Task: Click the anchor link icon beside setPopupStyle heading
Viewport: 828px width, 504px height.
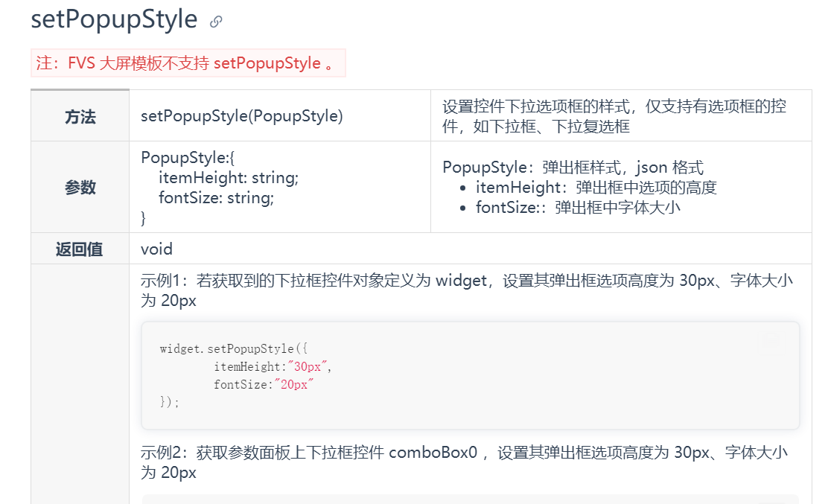Action: pos(215,22)
